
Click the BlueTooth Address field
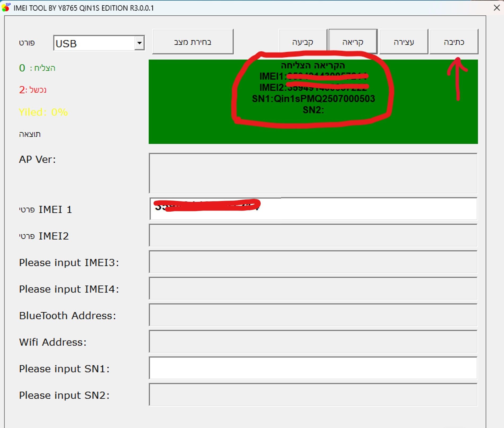pyautogui.click(x=313, y=315)
